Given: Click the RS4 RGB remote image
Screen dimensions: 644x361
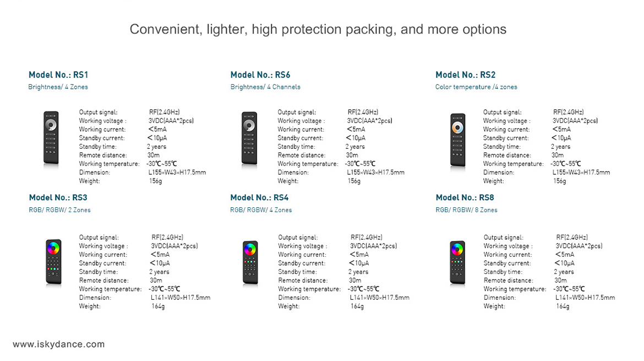Looking at the screenshot, I should (250, 263).
